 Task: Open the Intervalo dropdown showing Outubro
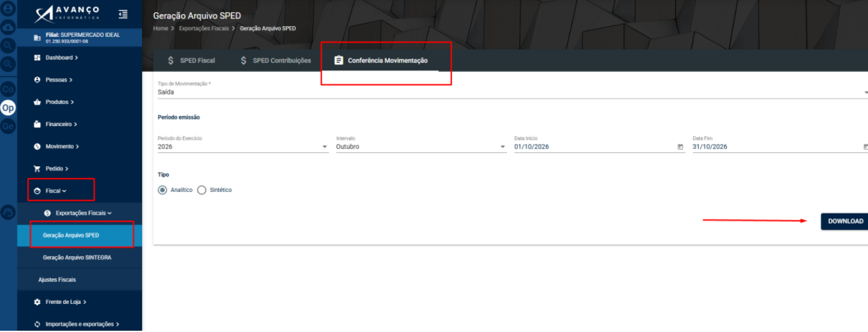pos(422,147)
